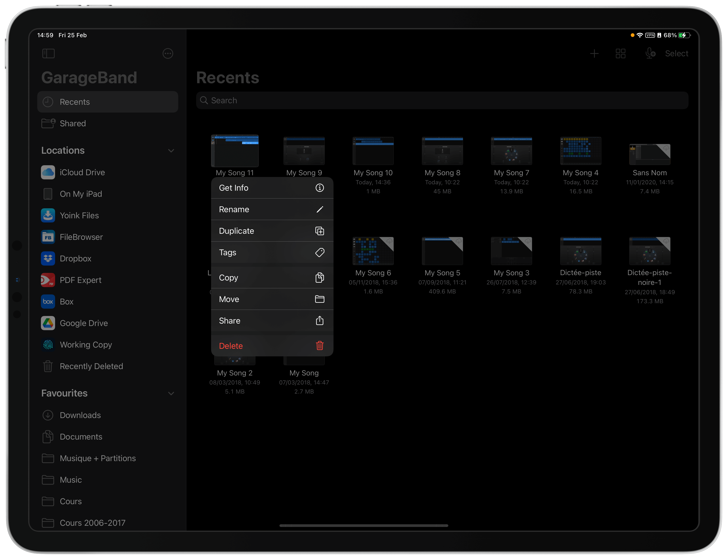Image resolution: width=728 pixels, height=560 pixels.
Task: Select Delete in context menu
Action: point(272,346)
